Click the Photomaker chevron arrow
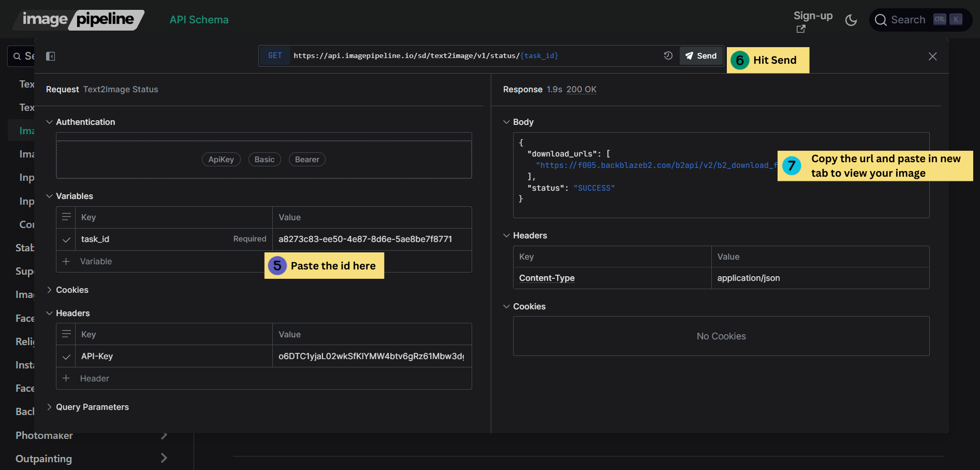This screenshot has width=980, height=470. point(164,435)
